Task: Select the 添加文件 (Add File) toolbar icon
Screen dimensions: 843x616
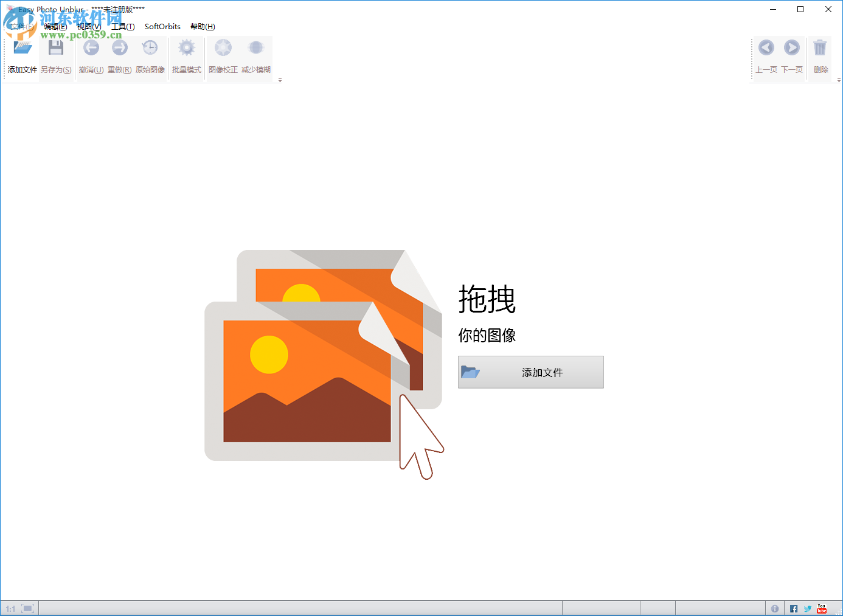Action: click(x=21, y=47)
